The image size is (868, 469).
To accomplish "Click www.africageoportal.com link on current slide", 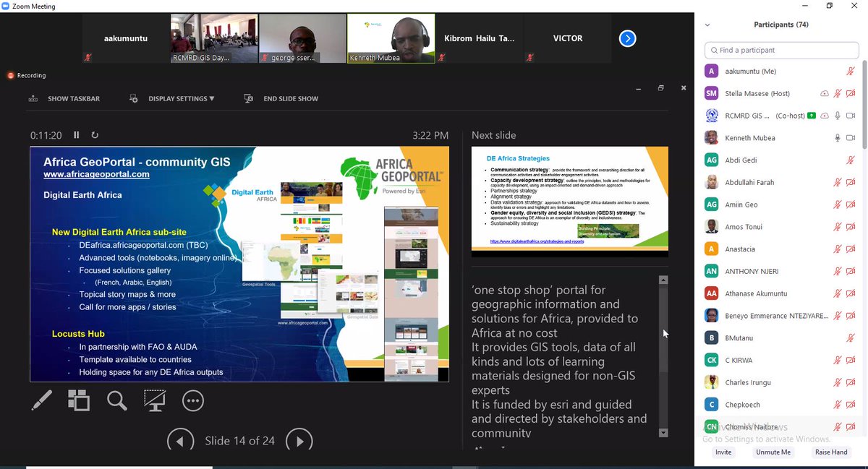I will pyautogui.click(x=96, y=174).
